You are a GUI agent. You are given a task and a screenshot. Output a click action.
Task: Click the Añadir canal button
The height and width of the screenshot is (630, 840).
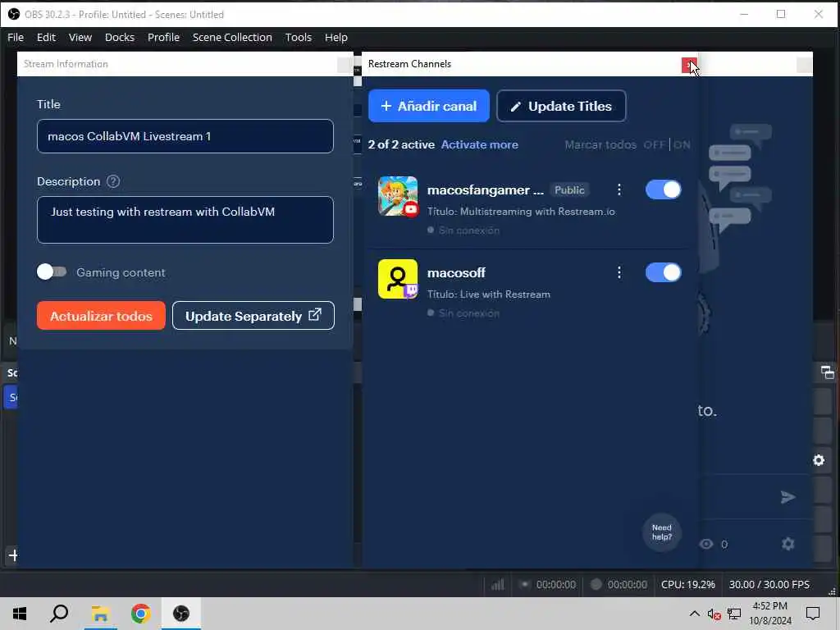tap(428, 106)
